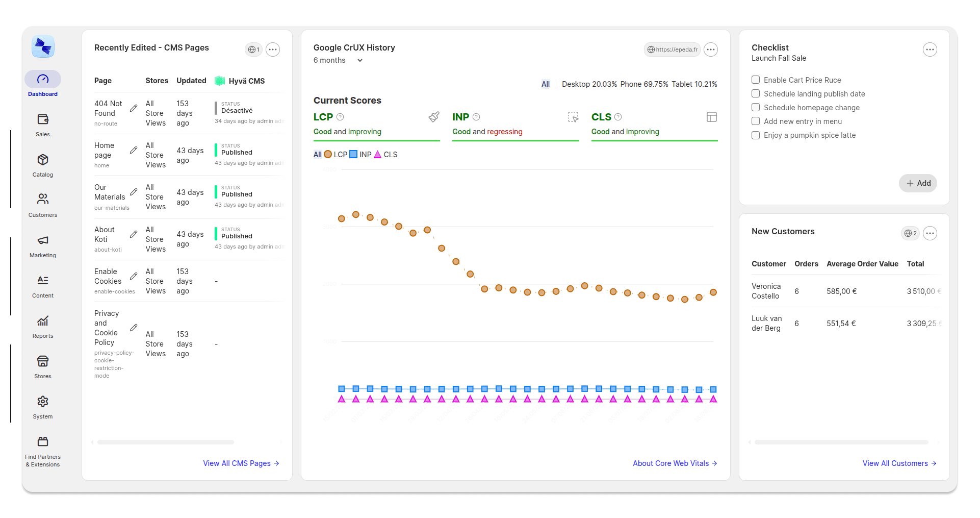980x518 pixels.
Task: Open the Marketing megaphone section
Action: point(43,245)
